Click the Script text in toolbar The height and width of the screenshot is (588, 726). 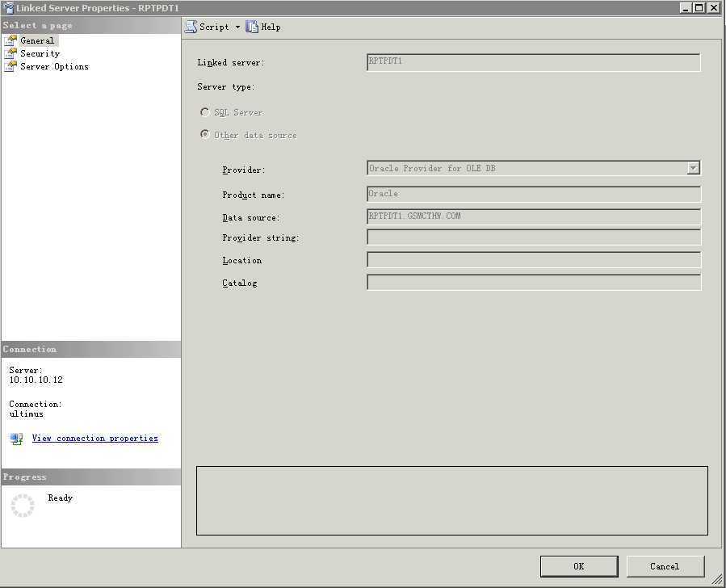[214, 27]
